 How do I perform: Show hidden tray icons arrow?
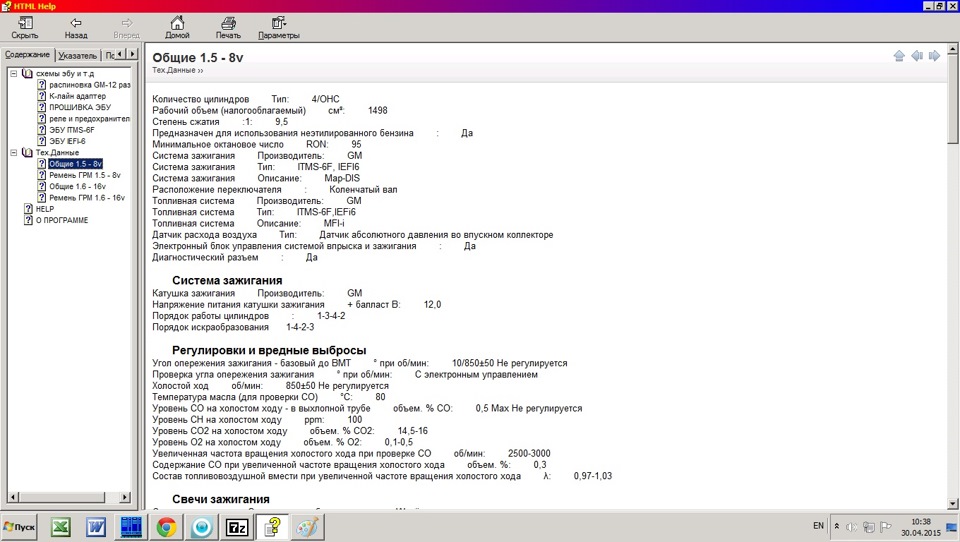[x=836, y=527]
